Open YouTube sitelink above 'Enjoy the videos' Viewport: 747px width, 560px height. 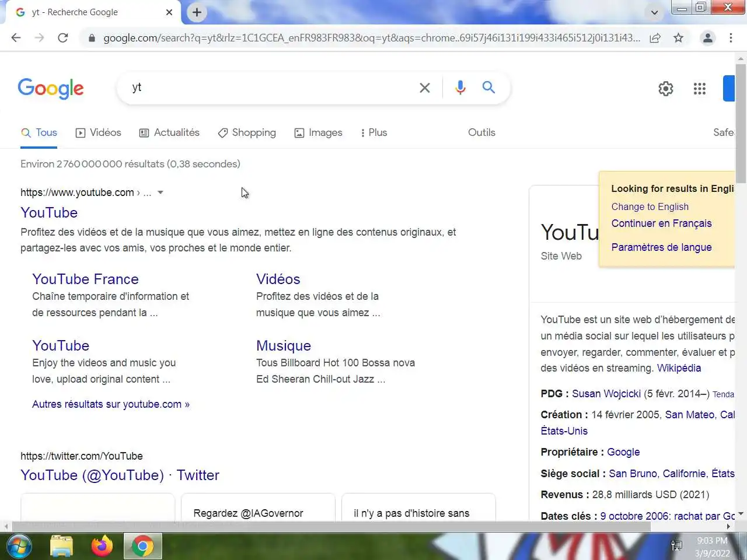coord(61,346)
